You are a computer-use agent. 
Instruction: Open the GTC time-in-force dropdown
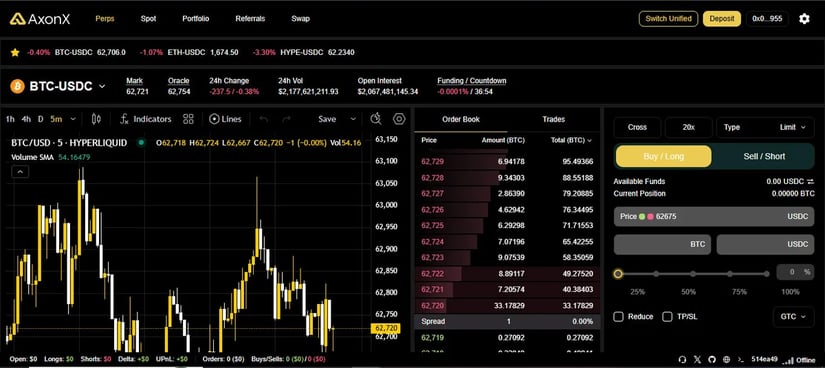[x=793, y=317]
